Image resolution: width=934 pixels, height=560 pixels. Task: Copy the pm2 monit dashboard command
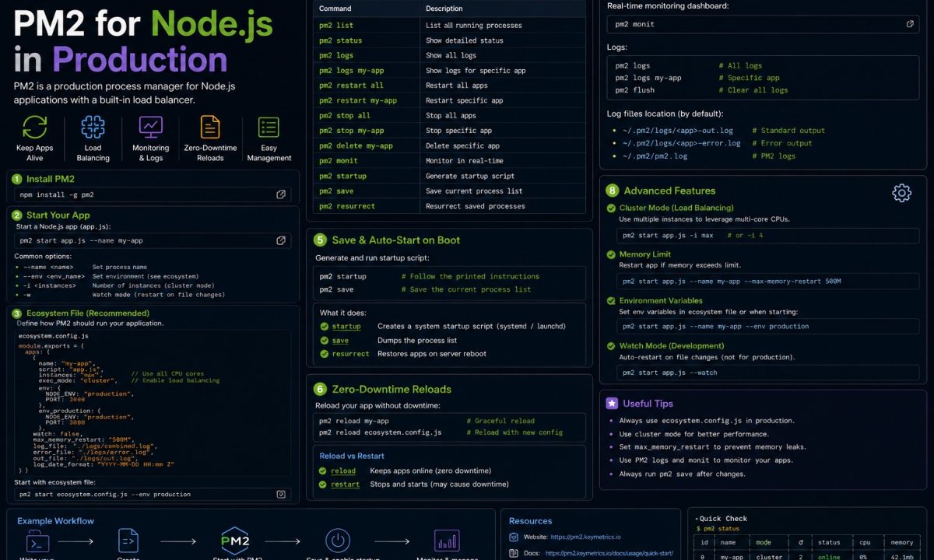coord(910,24)
